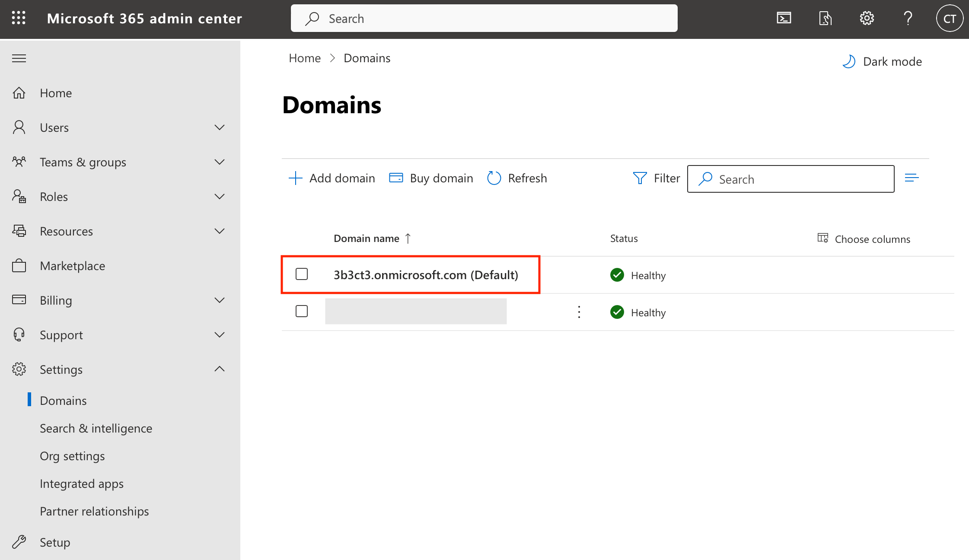Screen dimensions: 969x560
Task: Click the Marketplace bag icon
Action: click(x=19, y=266)
